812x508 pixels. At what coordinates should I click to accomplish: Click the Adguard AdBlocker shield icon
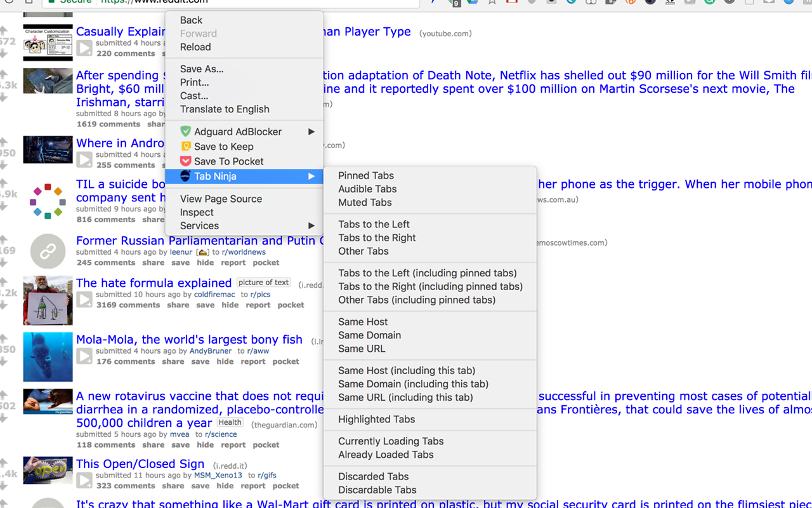[x=185, y=131]
